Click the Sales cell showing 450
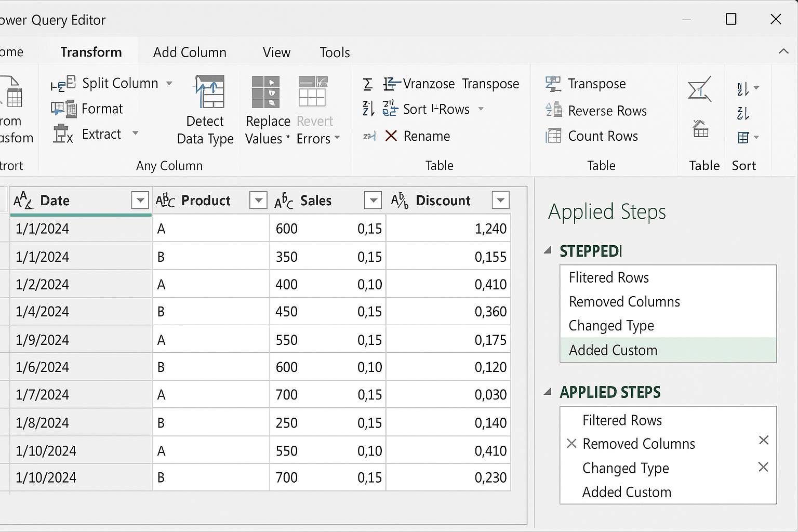 [x=328, y=312]
